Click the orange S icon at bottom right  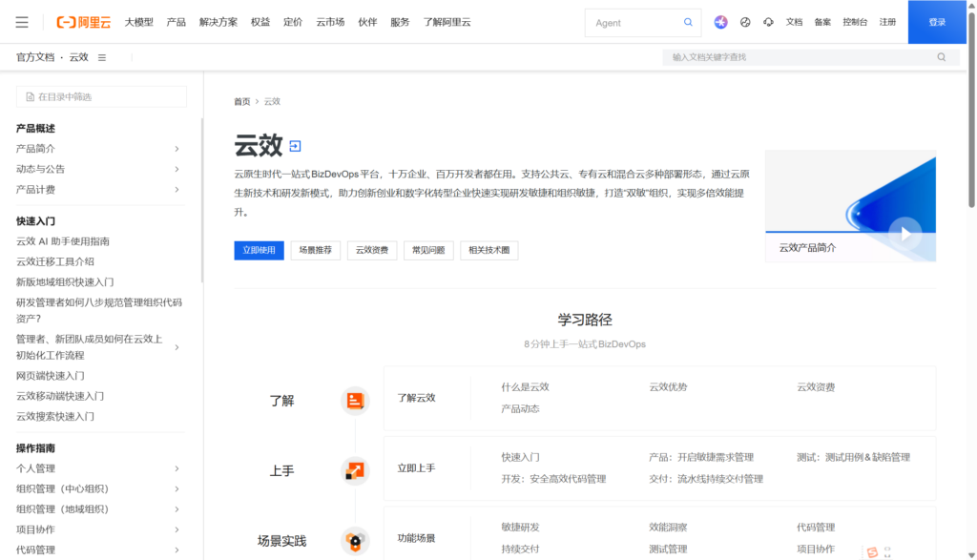click(x=872, y=552)
